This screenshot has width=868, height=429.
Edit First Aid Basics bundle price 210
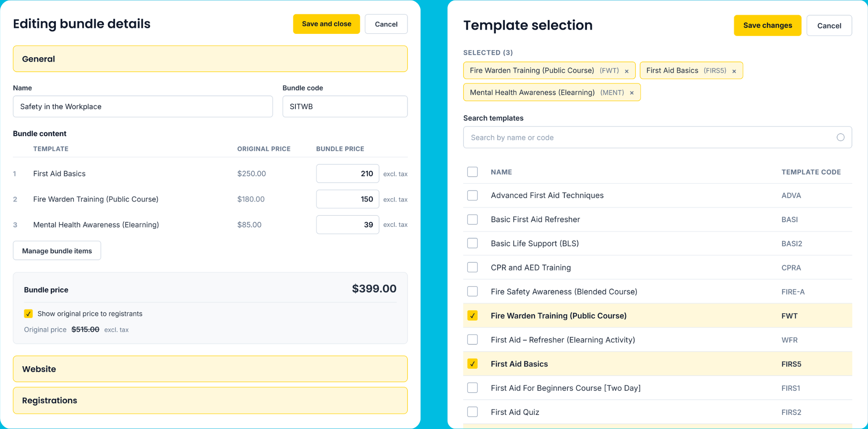pos(348,174)
